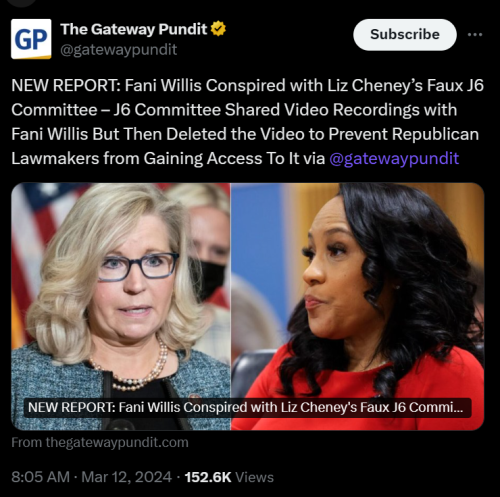Click the post text starting NEW REPORT
Image resolution: width=500 pixels, height=497 pixels.
point(247,122)
